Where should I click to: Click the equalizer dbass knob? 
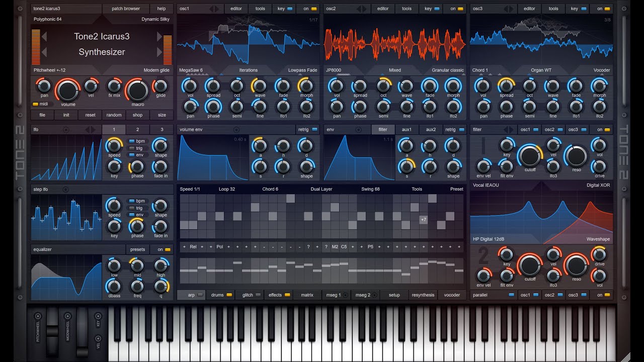click(114, 287)
